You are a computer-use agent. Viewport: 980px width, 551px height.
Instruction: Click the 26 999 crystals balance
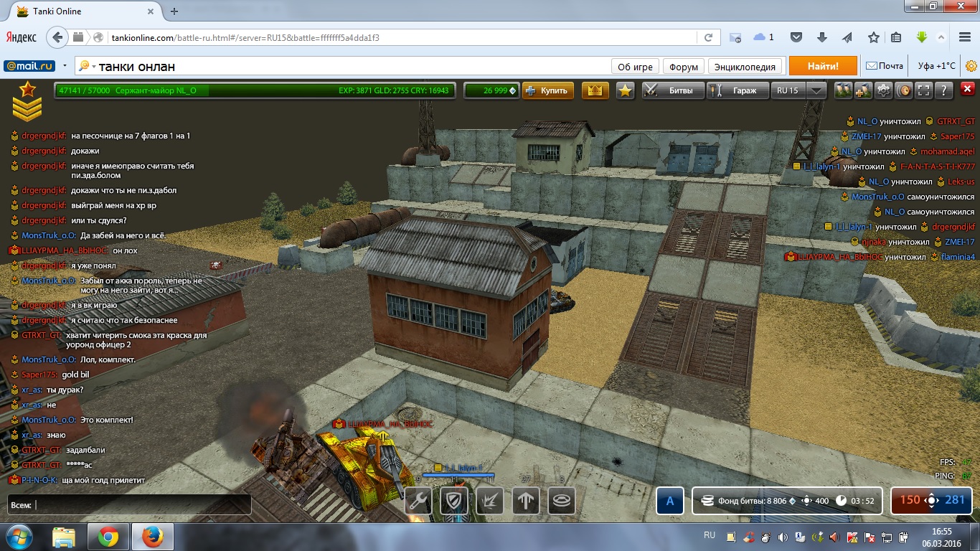tap(491, 90)
